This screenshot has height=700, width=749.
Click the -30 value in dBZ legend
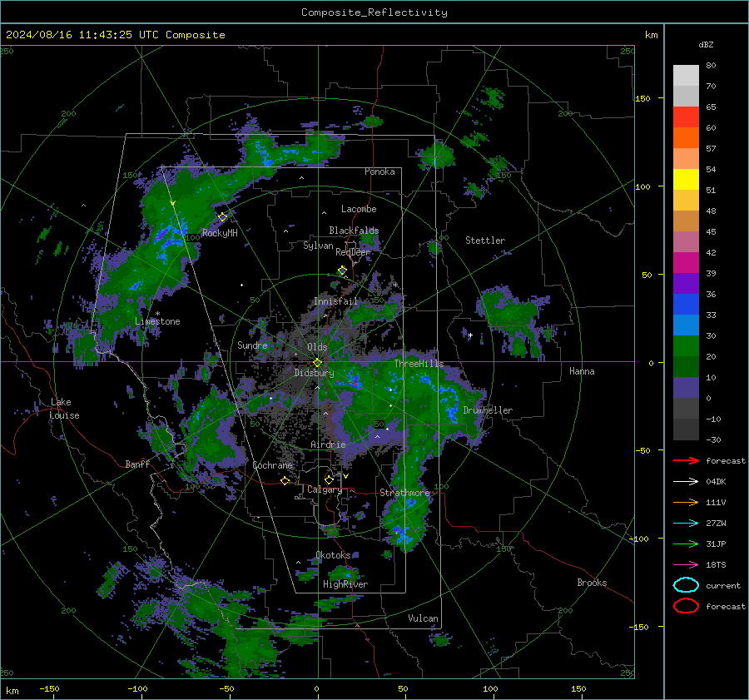point(714,439)
